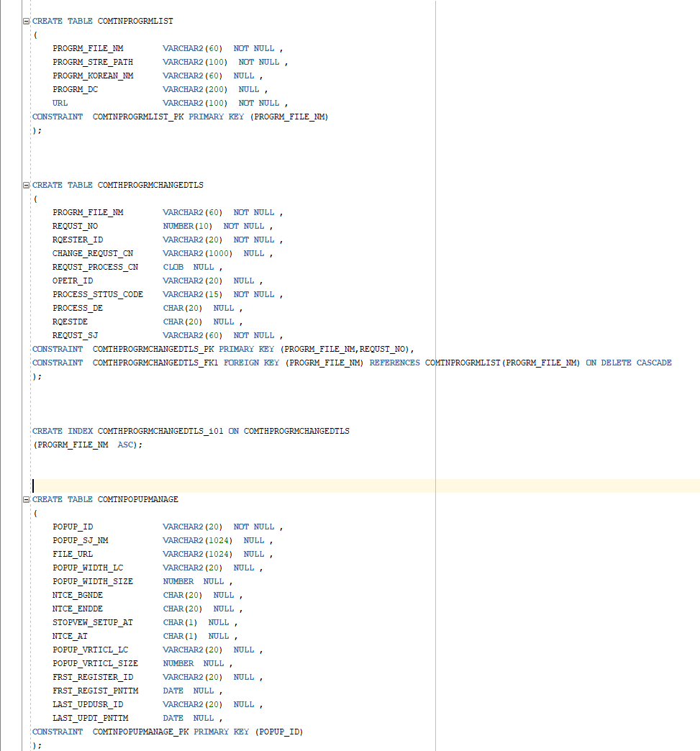The height and width of the screenshot is (751, 700).
Task: Click the RQESTER_ID column name
Action: pyautogui.click(x=78, y=240)
